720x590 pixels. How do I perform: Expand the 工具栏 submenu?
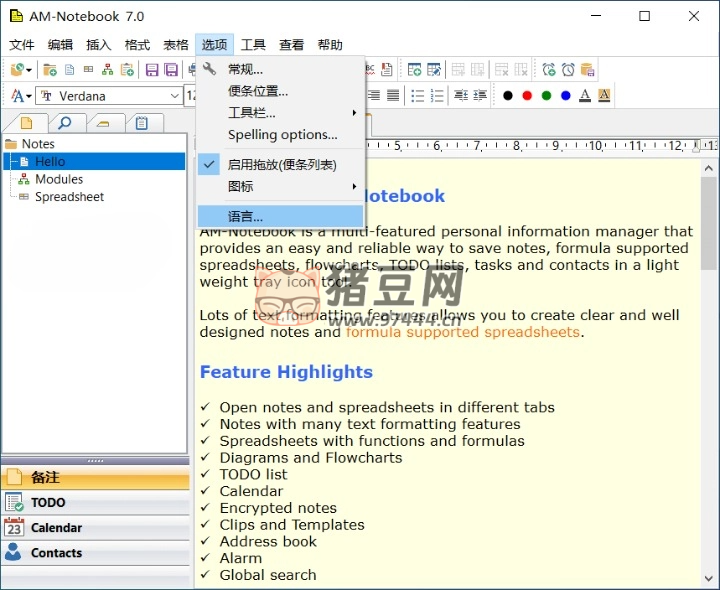pyautogui.click(x=281, y=112)
